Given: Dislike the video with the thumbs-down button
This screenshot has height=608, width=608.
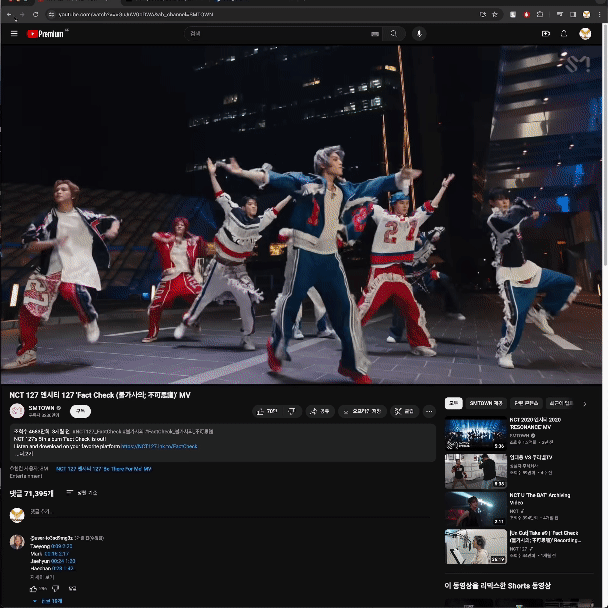Looking at the screenshot, I should [x=292, y=411].
